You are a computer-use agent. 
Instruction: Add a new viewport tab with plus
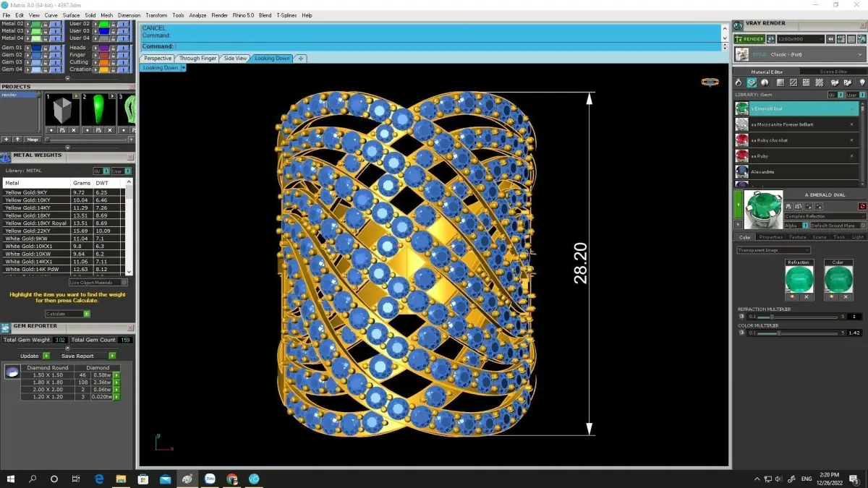point(301,59)
